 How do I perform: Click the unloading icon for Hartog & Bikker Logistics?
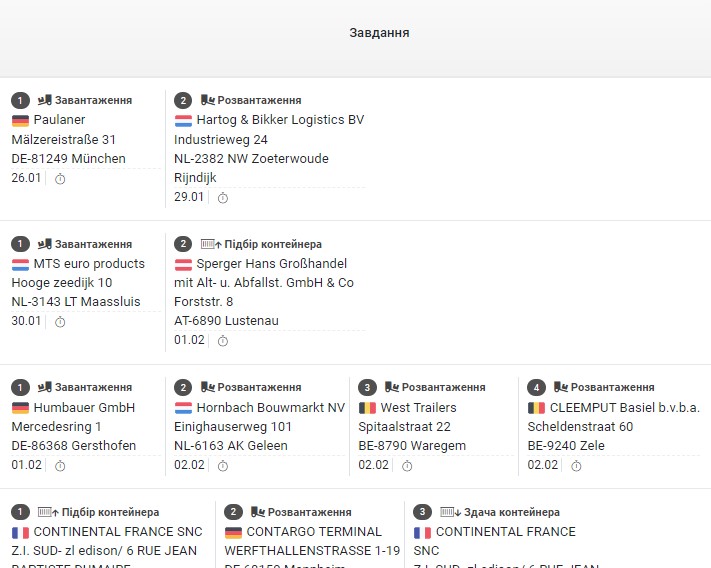208,100
